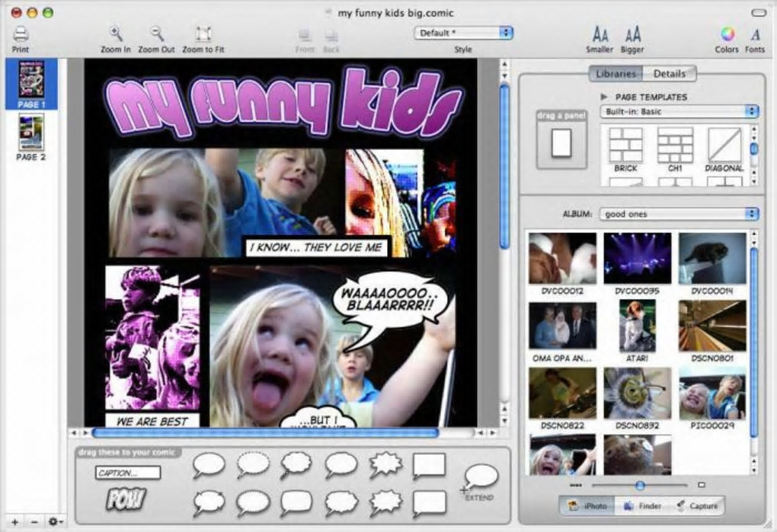Click the add page plus button
Viewport: 777px width, 532px height.
(15, 521)
